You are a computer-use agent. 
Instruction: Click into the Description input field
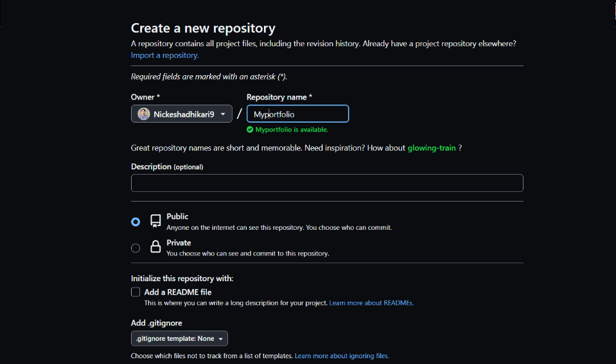[x=327, y=183]
